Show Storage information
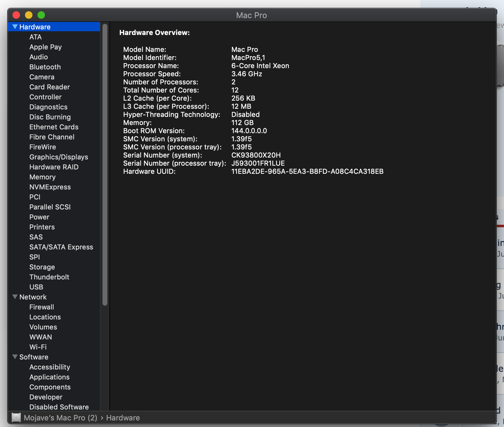Viewport: 504px width, 427px height. (x=42, y=267)
